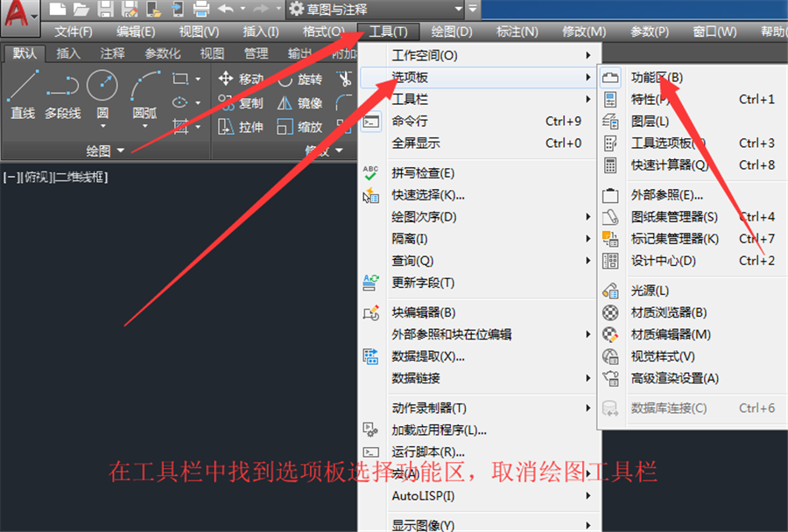The image size is (788, 532).
Task: Click the [-] viewport control label
Action: point(11,178)
